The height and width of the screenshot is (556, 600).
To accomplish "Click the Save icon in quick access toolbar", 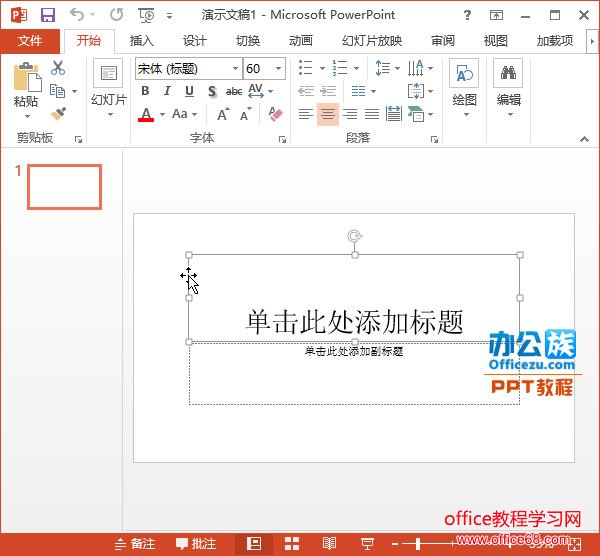I will pos(48,15).
